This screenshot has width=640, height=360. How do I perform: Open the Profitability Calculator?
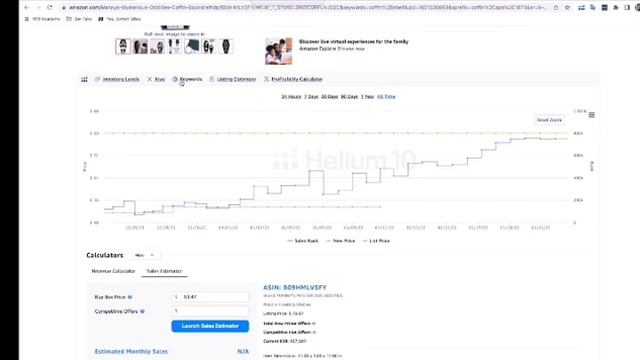293,79
